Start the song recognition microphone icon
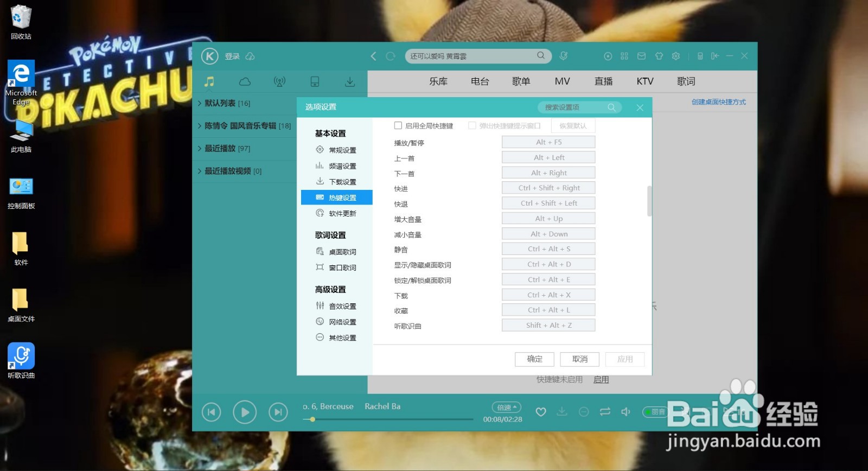This screenshot has height=471, width=868. [x=564, y=56]
